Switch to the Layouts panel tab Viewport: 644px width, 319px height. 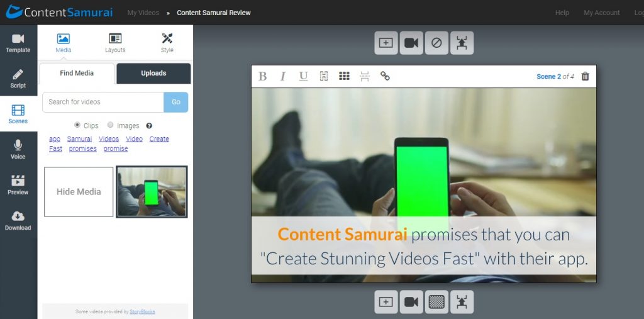[115, 43]
